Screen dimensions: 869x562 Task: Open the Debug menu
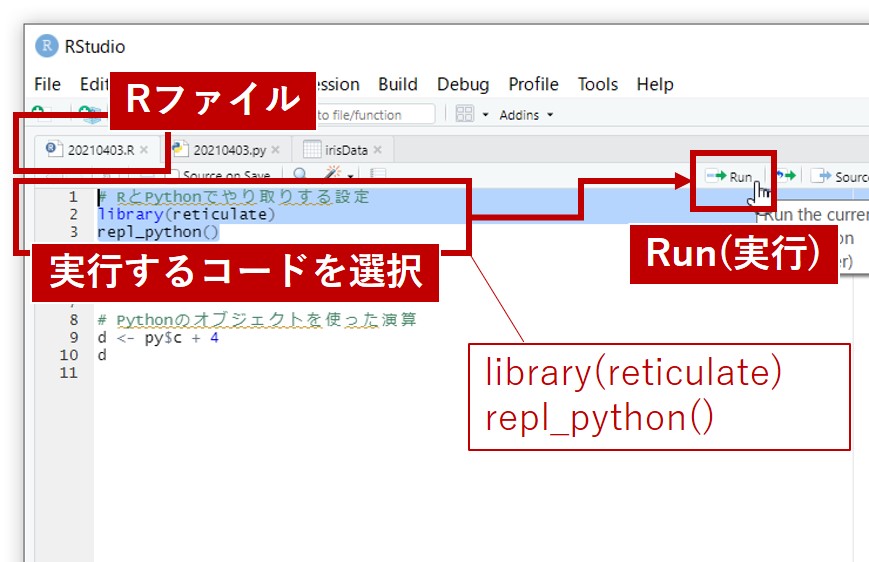pyautogui.click(x=463, y=84)
